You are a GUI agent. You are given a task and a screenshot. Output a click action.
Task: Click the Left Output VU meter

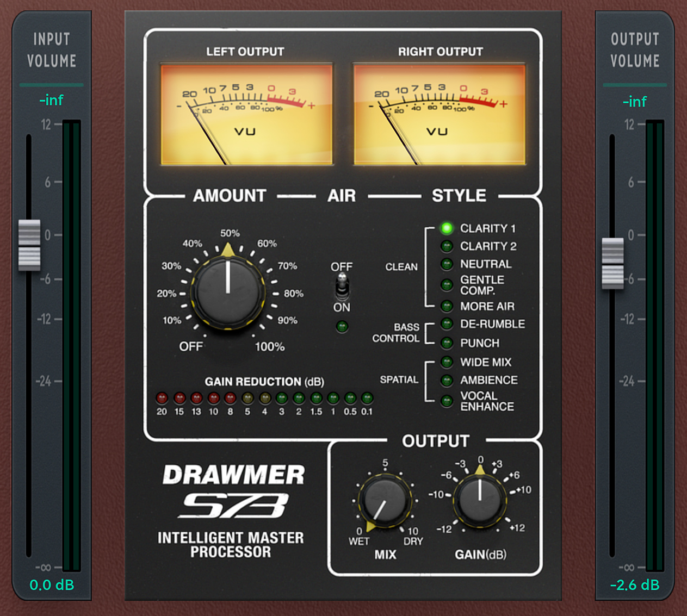[x=246, y=114]
